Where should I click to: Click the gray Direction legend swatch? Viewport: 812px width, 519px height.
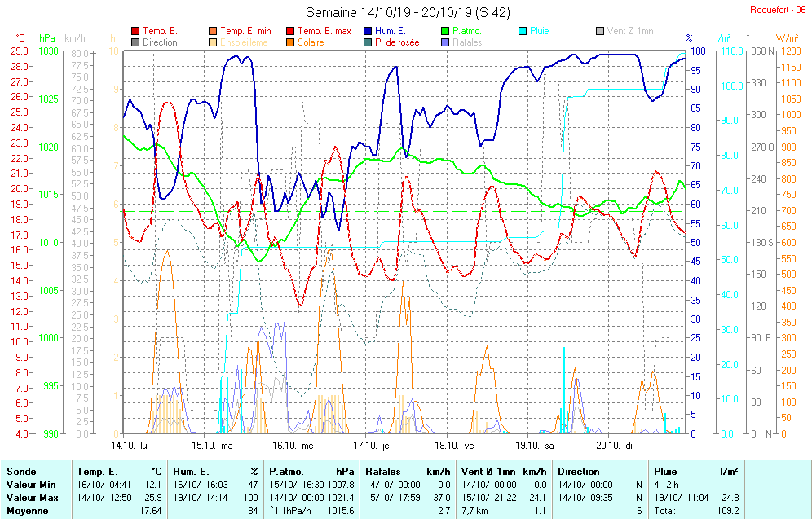pyautogui.click(x=135, y=42)
